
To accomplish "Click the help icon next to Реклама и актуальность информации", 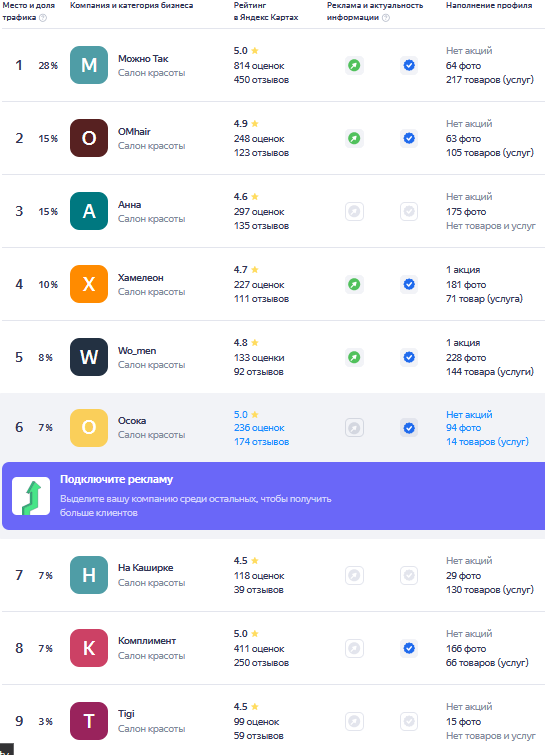I will 386,18.
